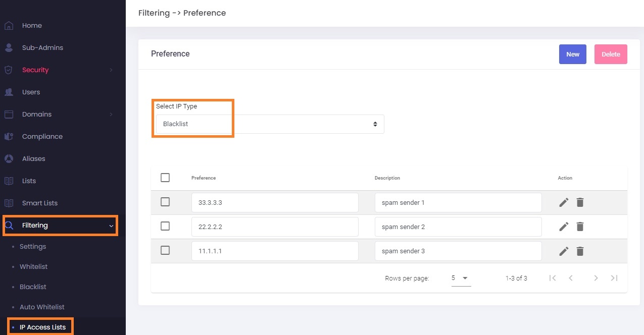Open Auto Whitelist under Filtering
This screenshot has height=335, width=644.
coord(42,307)
